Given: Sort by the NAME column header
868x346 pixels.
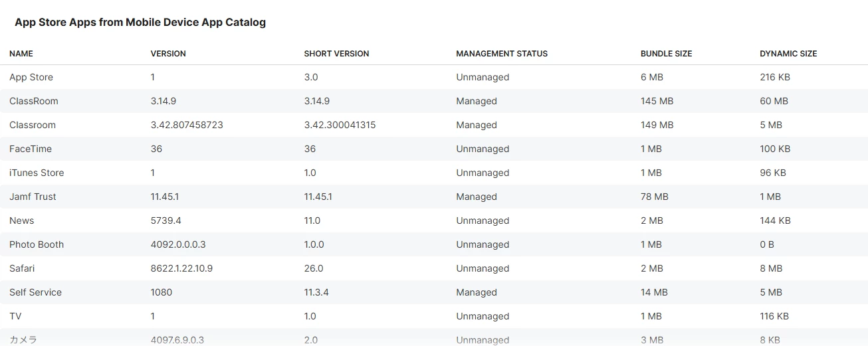Looking at the screenshot, I should [21, 54].
